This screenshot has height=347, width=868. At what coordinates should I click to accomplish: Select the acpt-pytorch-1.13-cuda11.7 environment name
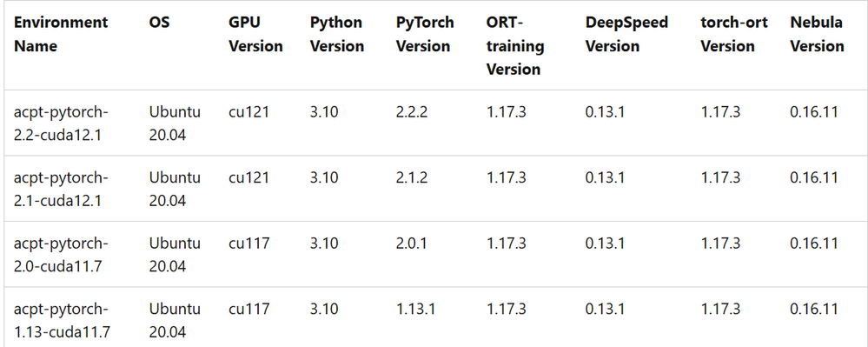point(62,320)
